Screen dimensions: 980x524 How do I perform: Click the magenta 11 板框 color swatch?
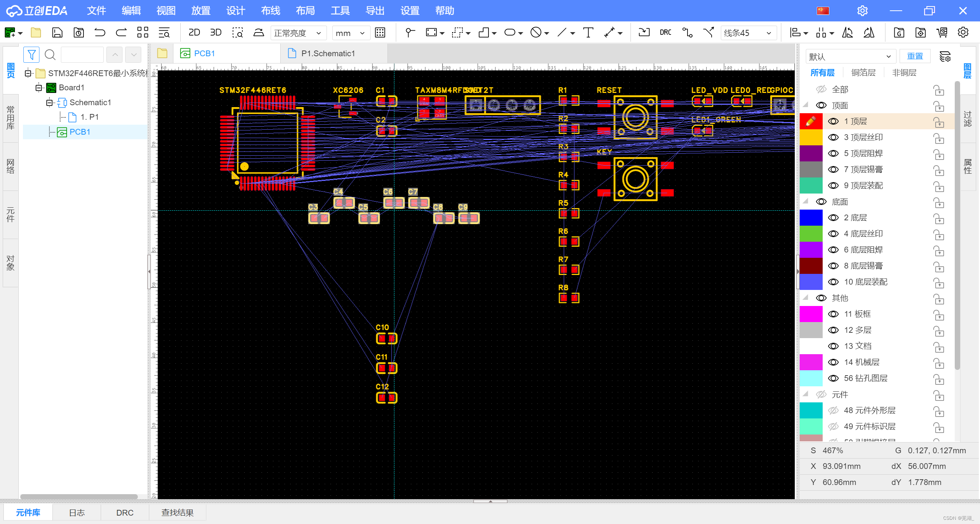tap(811, 314)
